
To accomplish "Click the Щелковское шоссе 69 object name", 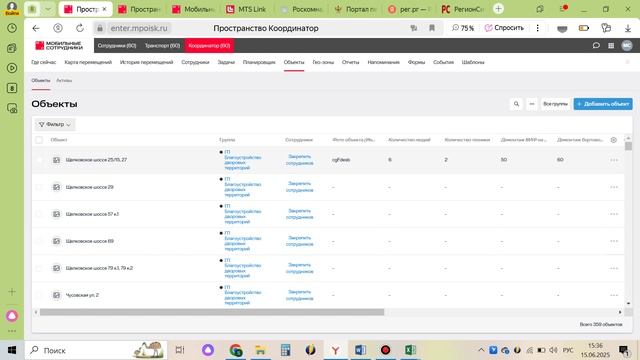I will click(x=90, y=241).
